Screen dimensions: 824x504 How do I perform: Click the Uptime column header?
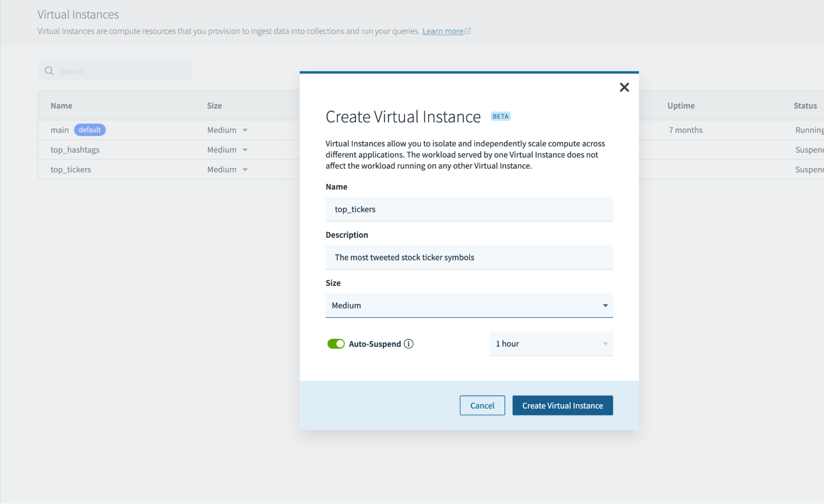(x=681, y=105)
